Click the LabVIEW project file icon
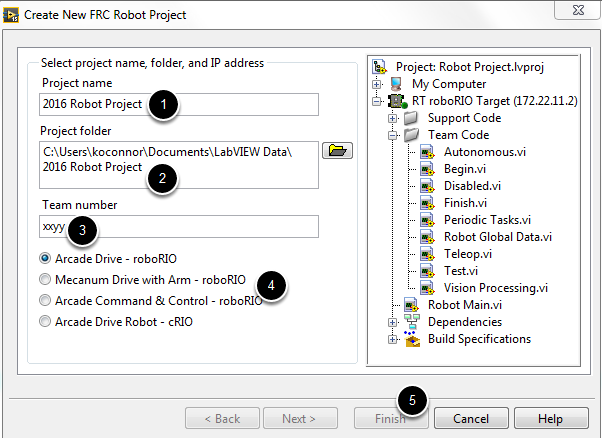The height and width of the screenshot is (438, 602). [x=379, y=67]
